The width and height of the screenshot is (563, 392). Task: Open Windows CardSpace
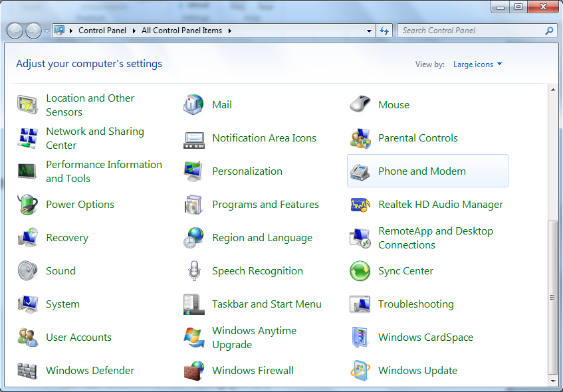click(425, 338)
